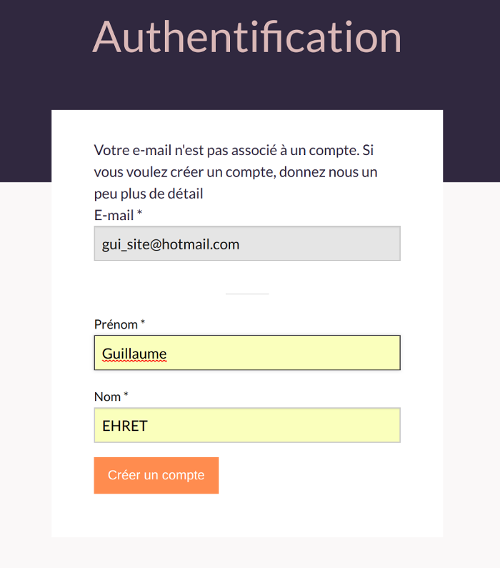Click the "vous voulez créer un compte" line
This screenshot has height=568, width=500.
pos(236,172)
